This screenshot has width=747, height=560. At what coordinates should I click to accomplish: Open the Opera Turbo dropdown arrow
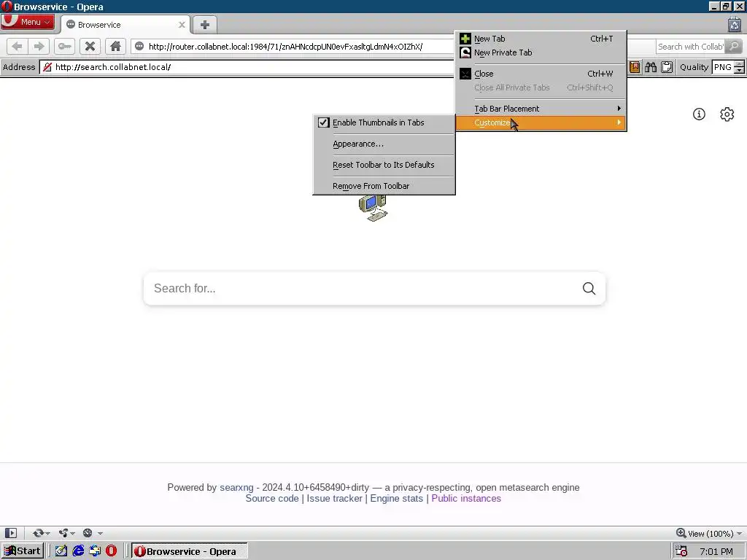(100, 534)
